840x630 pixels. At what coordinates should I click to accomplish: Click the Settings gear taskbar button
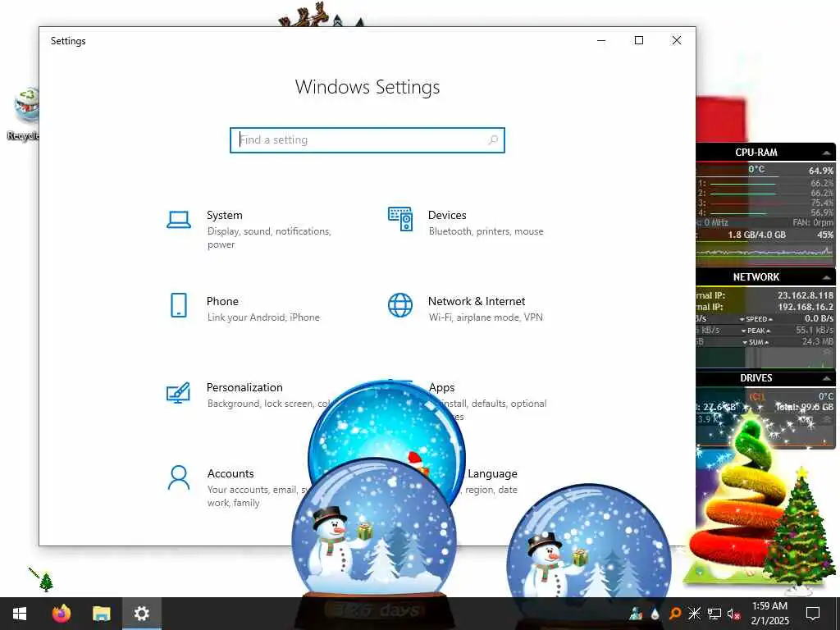point(141,614)
